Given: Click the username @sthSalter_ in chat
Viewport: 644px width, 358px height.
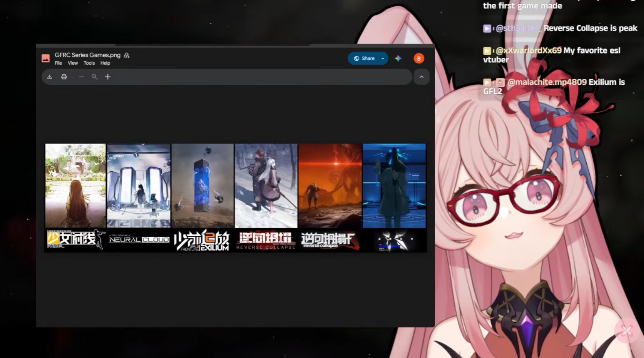Looking at the screenshot, I should tap(519, 28).
